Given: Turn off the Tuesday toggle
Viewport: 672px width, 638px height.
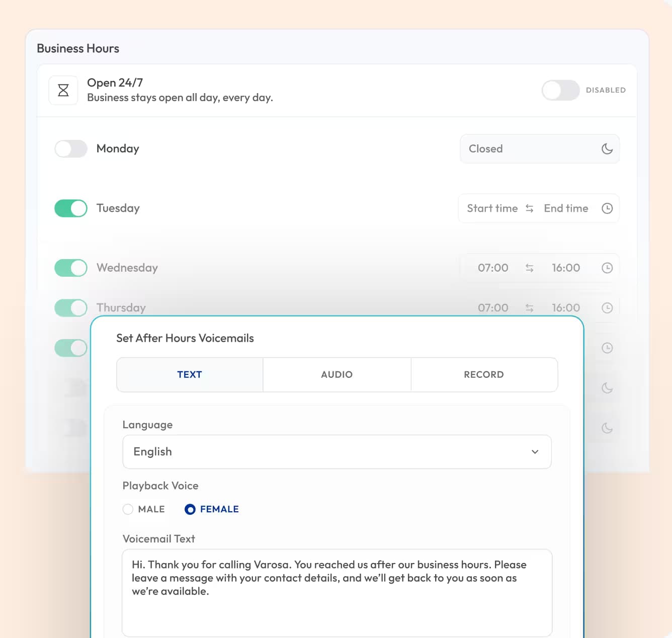Looking at the screenshot, I should point(71,208).
